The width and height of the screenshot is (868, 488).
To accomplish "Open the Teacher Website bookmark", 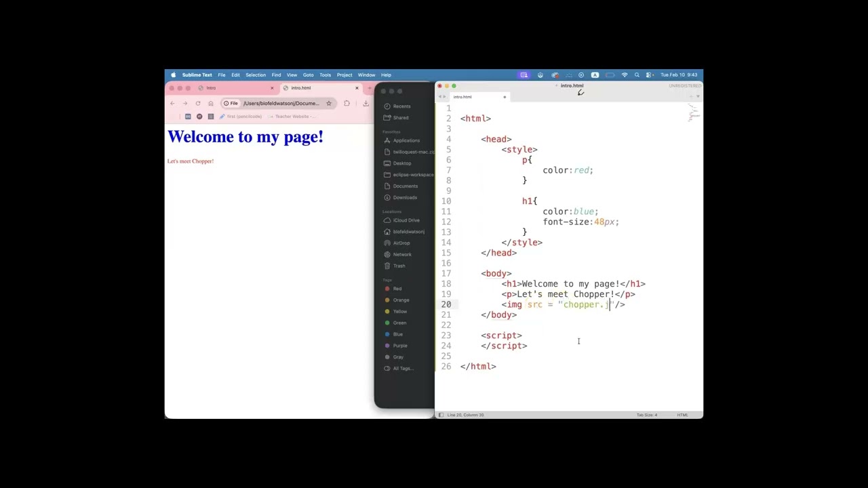I will (293, 117).
